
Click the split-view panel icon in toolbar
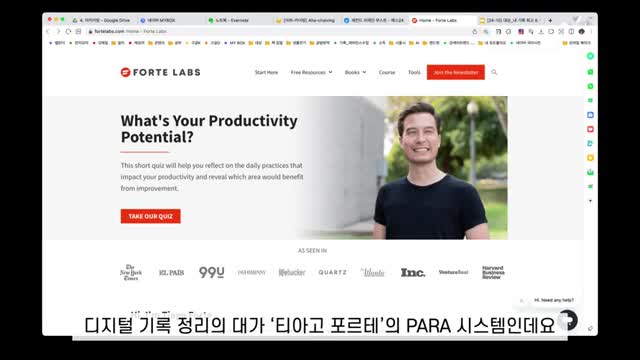tap(571, 31)
